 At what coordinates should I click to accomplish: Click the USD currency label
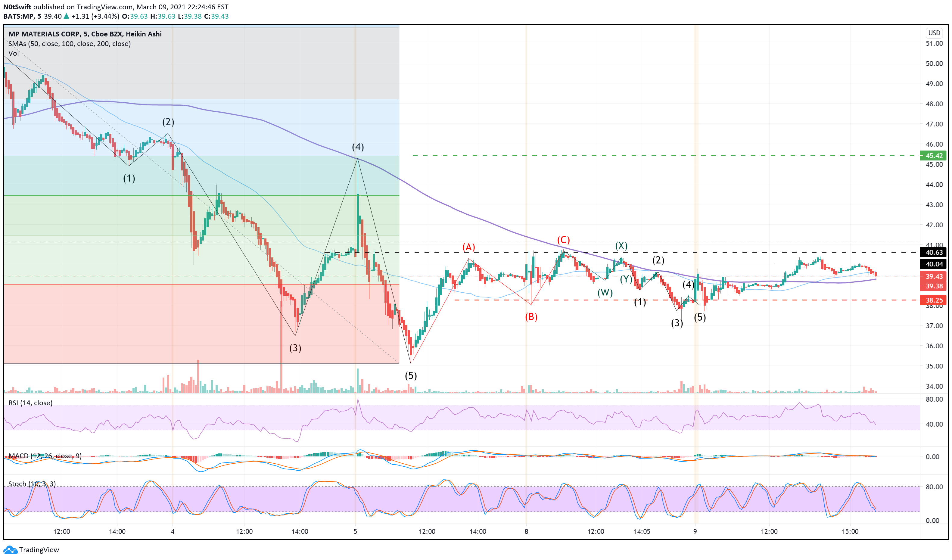pos(934,33)
